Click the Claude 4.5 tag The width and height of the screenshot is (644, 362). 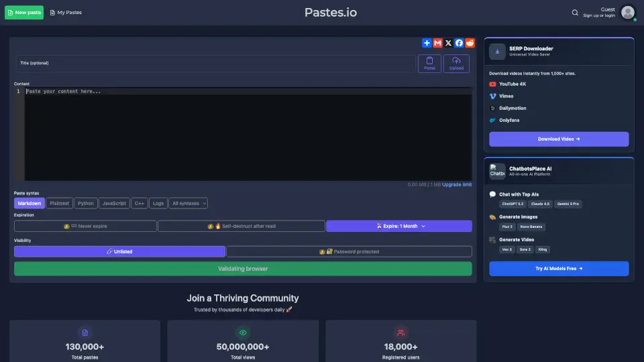point(540,204)
